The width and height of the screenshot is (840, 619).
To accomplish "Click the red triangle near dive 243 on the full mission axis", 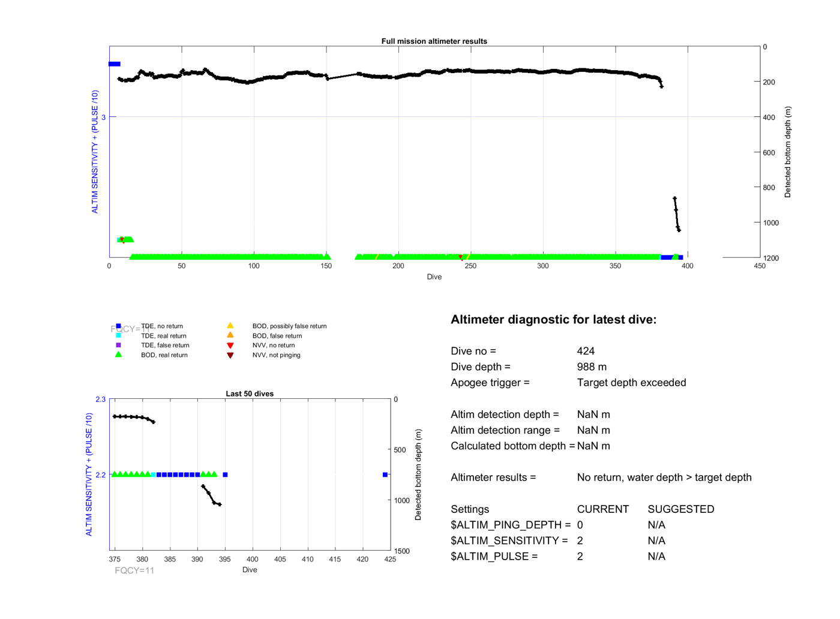I will pos(461,257).
